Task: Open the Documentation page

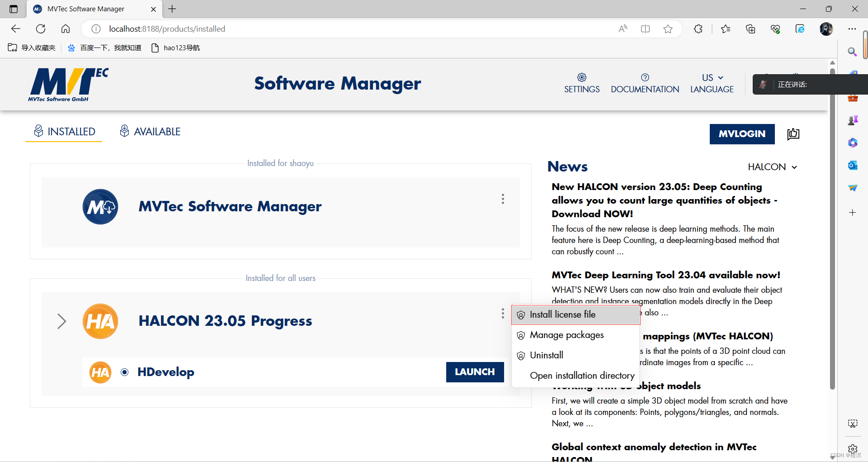Action: coord(645,83)
